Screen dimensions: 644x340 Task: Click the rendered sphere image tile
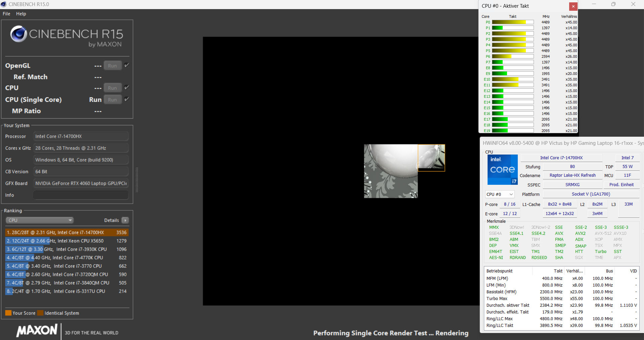pyautogui.click(x=391, y=171)
